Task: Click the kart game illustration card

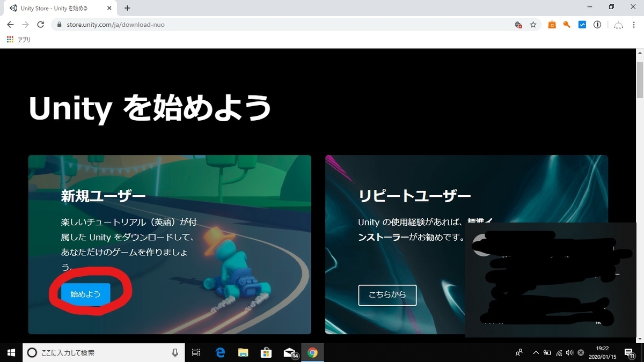Action: [x=170, y=245]
